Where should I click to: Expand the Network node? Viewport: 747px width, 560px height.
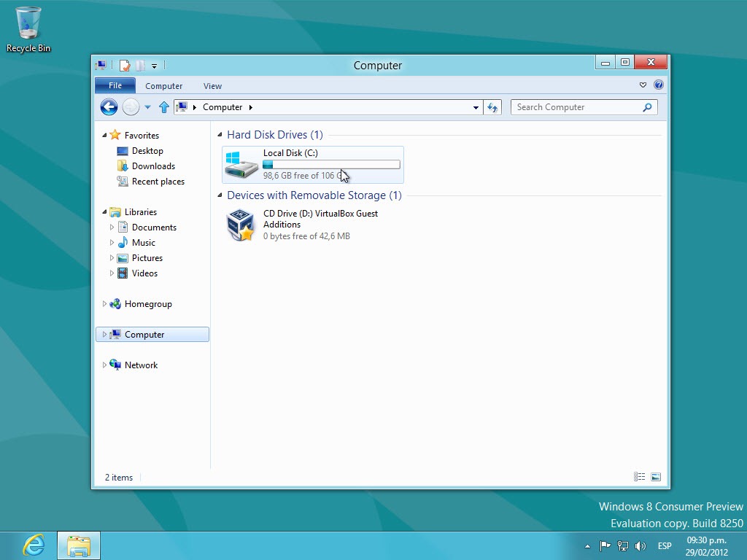tap(104, 365)
